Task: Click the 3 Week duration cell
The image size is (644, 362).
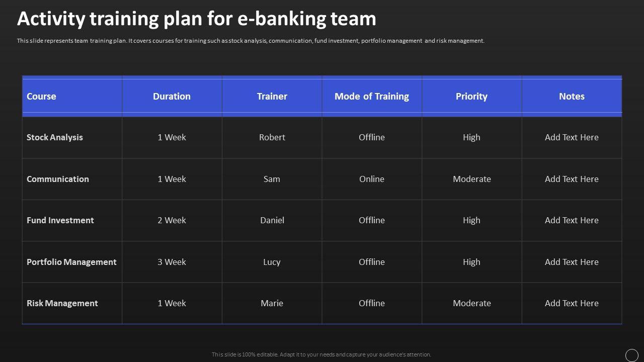Action: point(172,262)
